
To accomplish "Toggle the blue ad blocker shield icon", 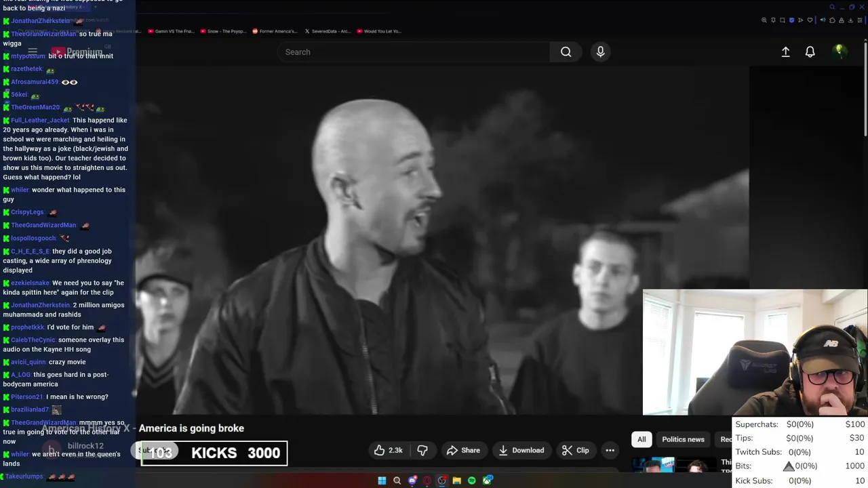I will pyautogui.click(x=791, y=20).
